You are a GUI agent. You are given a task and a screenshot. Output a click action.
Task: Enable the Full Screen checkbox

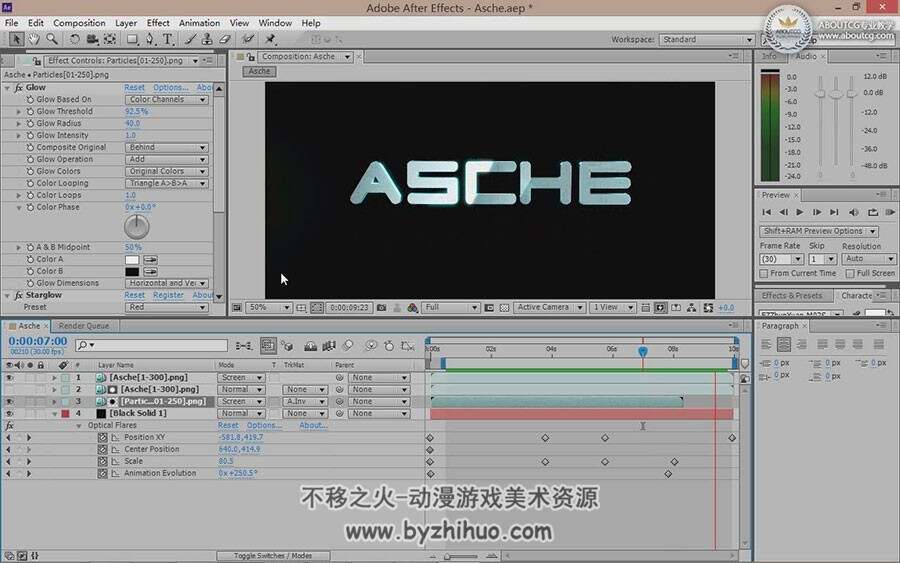(850, 274)
